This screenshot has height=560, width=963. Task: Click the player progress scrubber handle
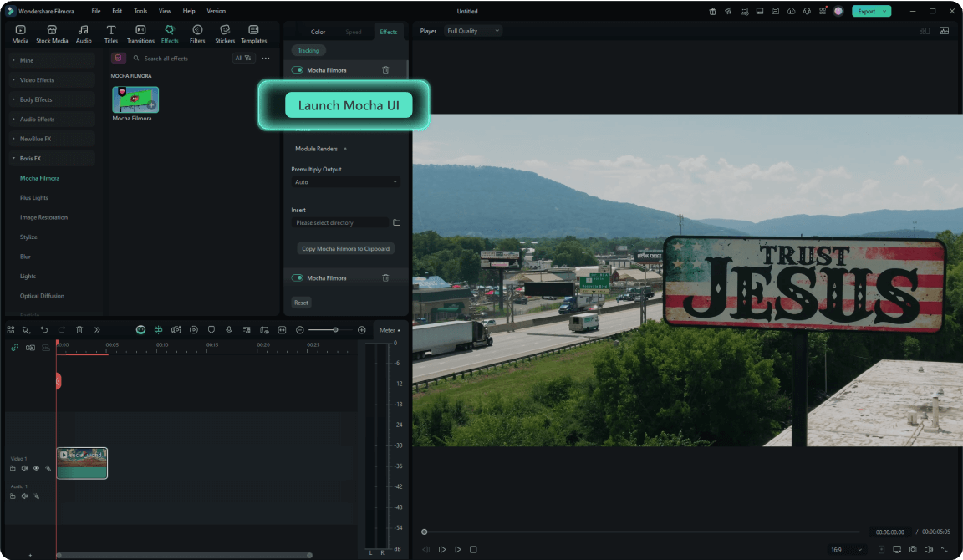(425, 532)
